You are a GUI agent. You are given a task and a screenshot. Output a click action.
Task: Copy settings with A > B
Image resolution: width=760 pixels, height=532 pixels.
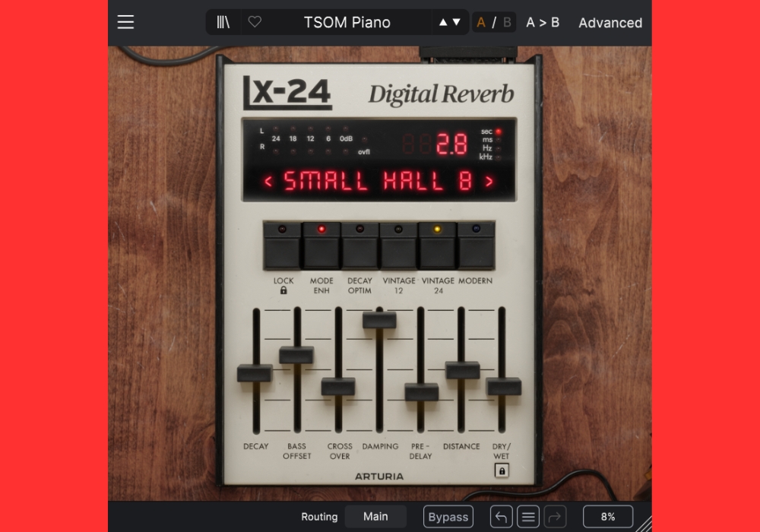point(543,23)
